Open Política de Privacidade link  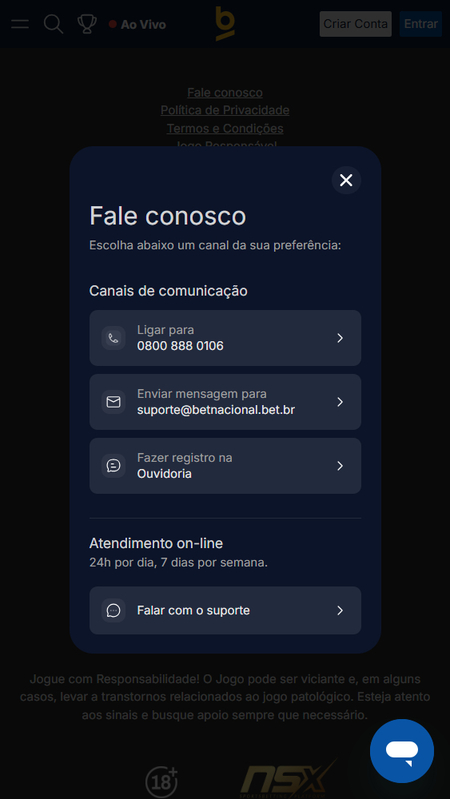[225, 110]
